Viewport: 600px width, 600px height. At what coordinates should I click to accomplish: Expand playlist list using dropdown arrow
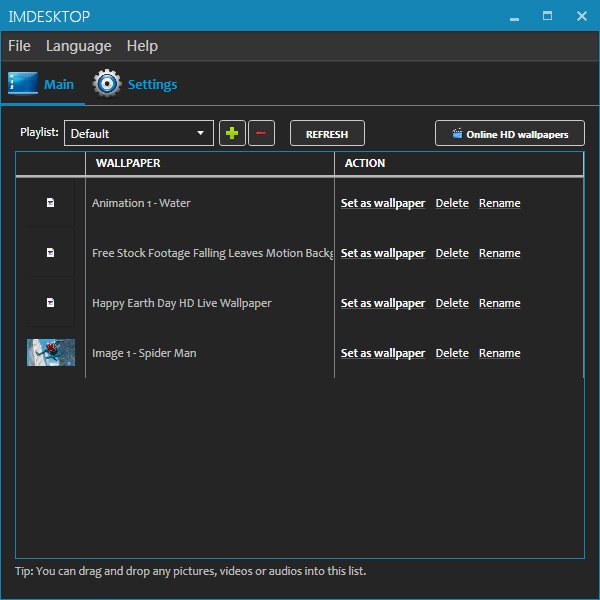point(200,133)
